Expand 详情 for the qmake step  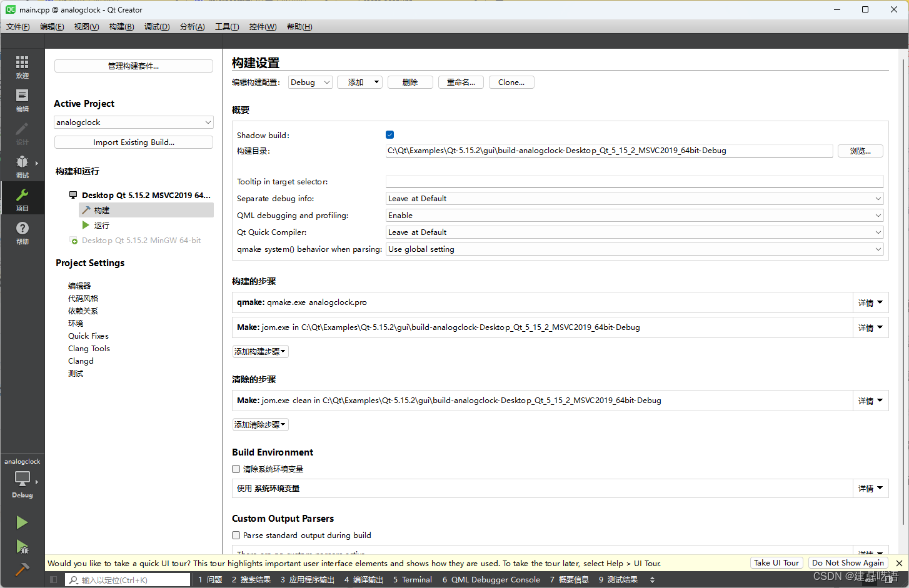[x=870, y=302]
